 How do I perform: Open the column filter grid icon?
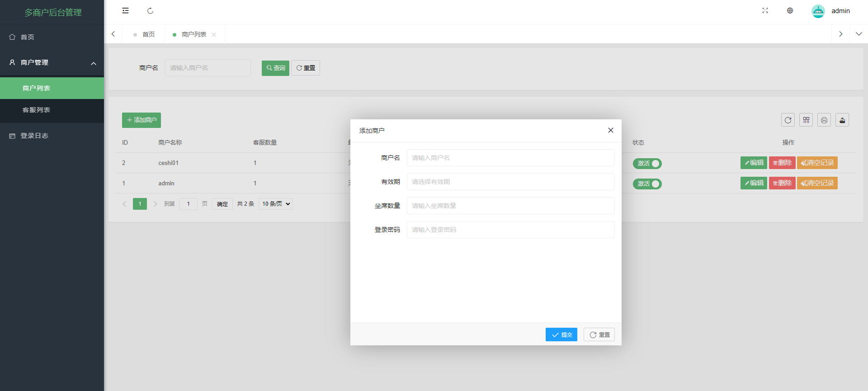806,120
